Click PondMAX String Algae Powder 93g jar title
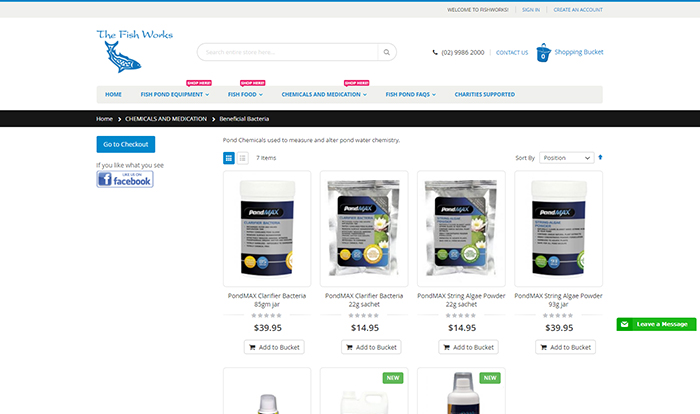This screenshot has height=414, width=700. click(558, 300)
